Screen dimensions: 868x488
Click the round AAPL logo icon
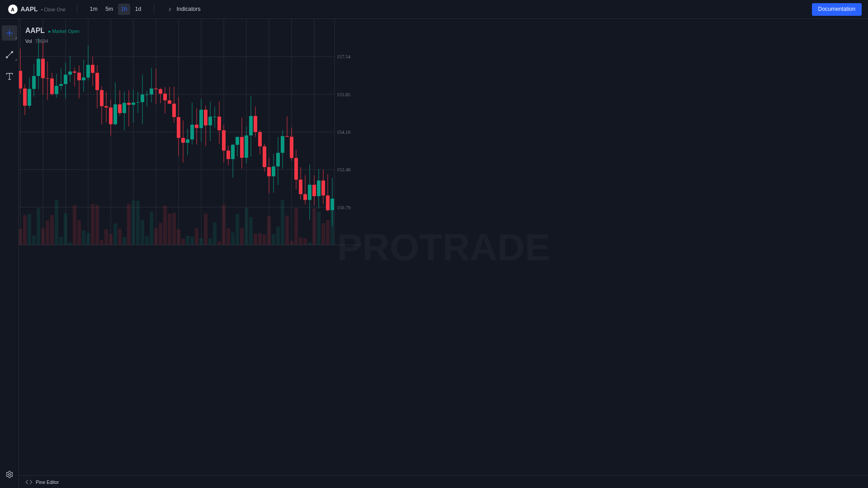pos(13,9)
